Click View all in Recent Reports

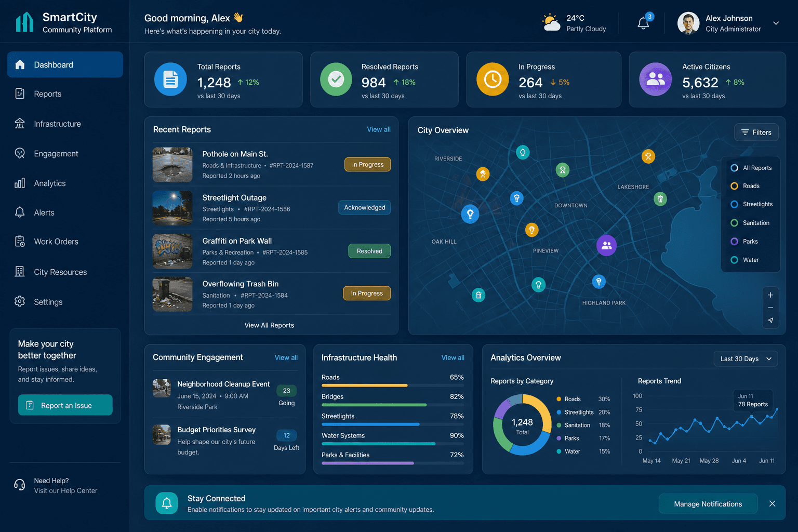(x=379, y=129)
